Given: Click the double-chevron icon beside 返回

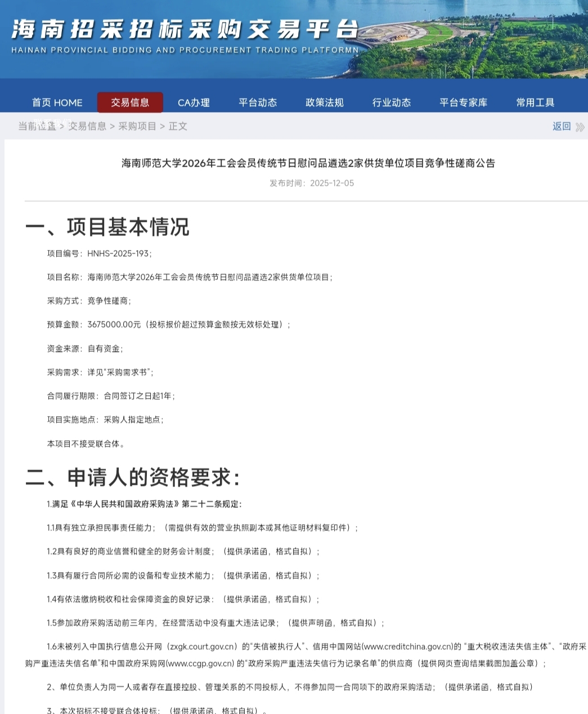Looking at the screenshot, I should (x=580, y=127).
